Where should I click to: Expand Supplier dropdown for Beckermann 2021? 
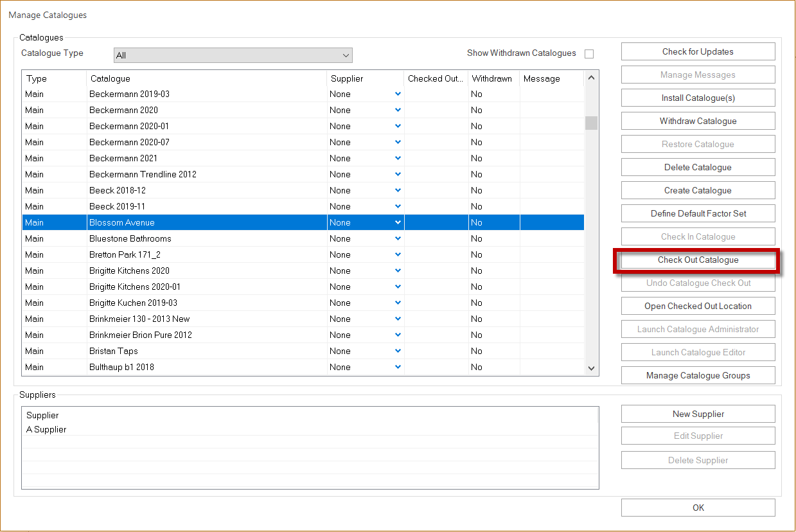coord(398,158)
